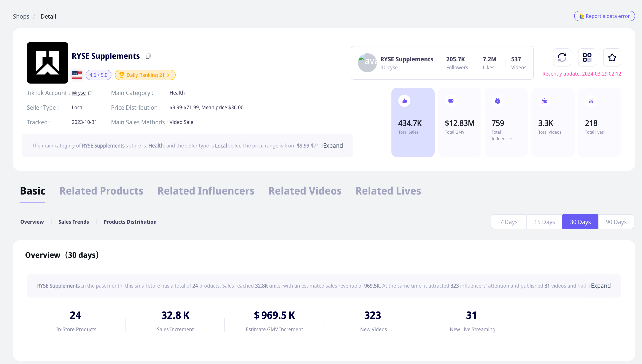Viewport: 642px width, 364px height.
Task: Click the RYSE Supplements shop logo
Action: tap(48, 63)
